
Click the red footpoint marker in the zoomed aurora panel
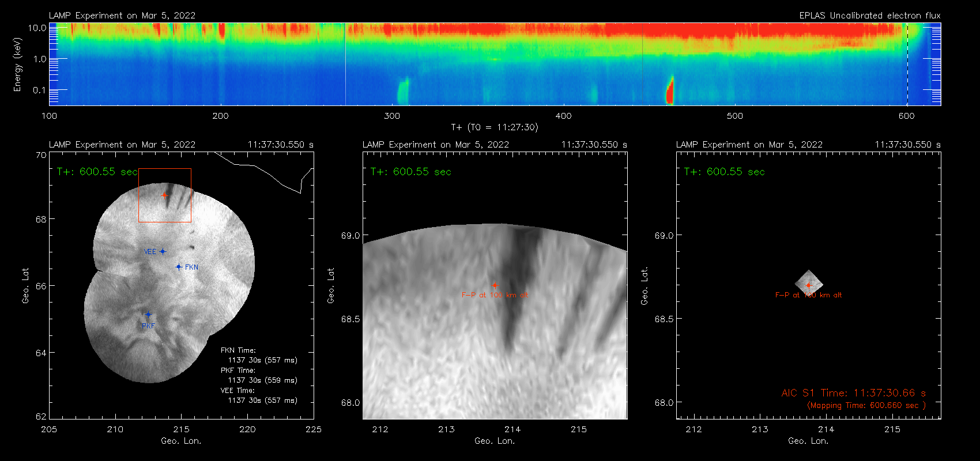[495, 285]
